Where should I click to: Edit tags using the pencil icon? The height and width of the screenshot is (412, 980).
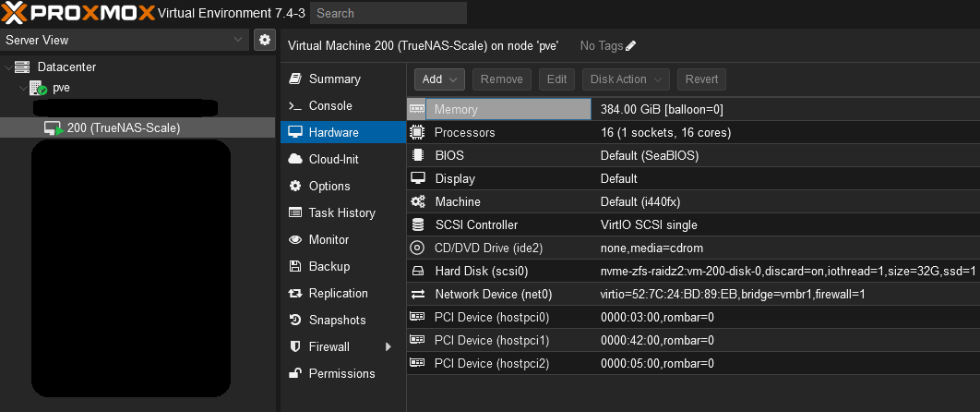tap(630, 45)
